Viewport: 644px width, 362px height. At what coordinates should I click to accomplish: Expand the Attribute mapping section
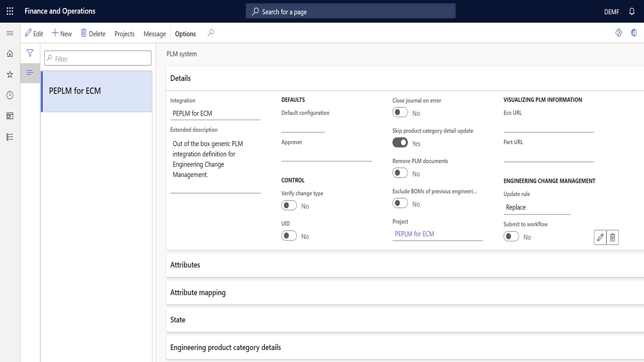tap(405, 293)
